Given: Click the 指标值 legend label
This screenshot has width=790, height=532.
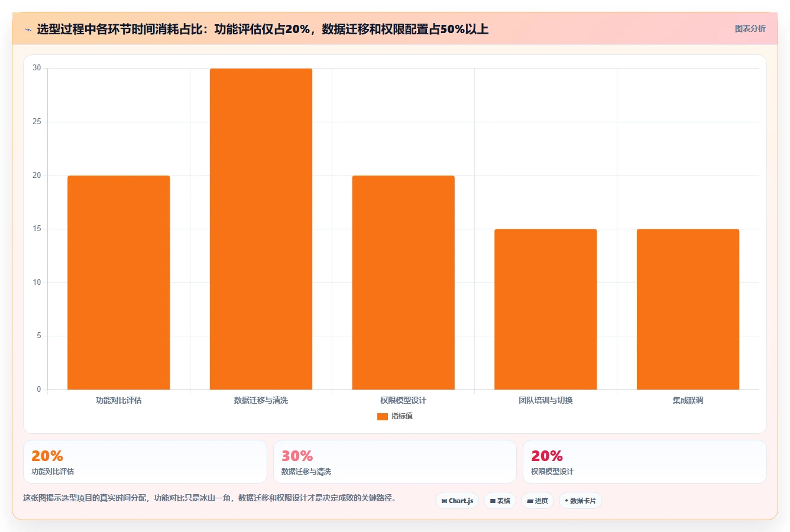Looking at the screenshot, I should click(402, 416).
